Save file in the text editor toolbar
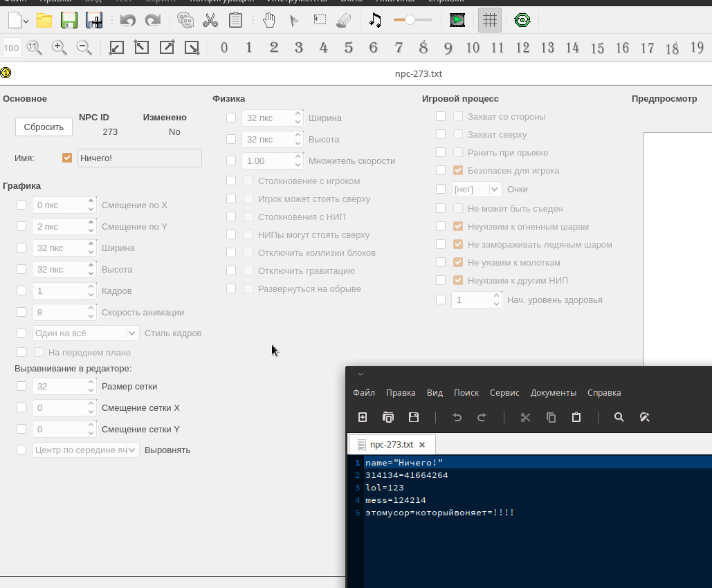Image resolution: width=712 pixels, height=588 pixels. (414, 417)
